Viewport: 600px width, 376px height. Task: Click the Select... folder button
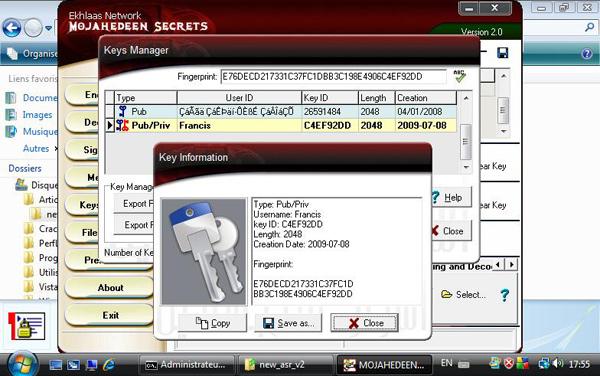coord(463,295)
